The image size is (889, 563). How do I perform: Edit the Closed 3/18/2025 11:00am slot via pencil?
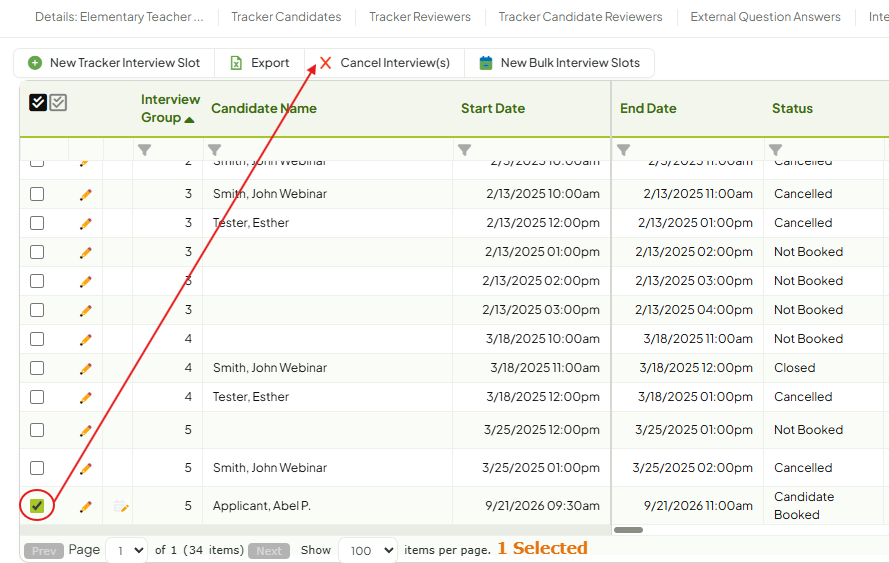(86, 369)
